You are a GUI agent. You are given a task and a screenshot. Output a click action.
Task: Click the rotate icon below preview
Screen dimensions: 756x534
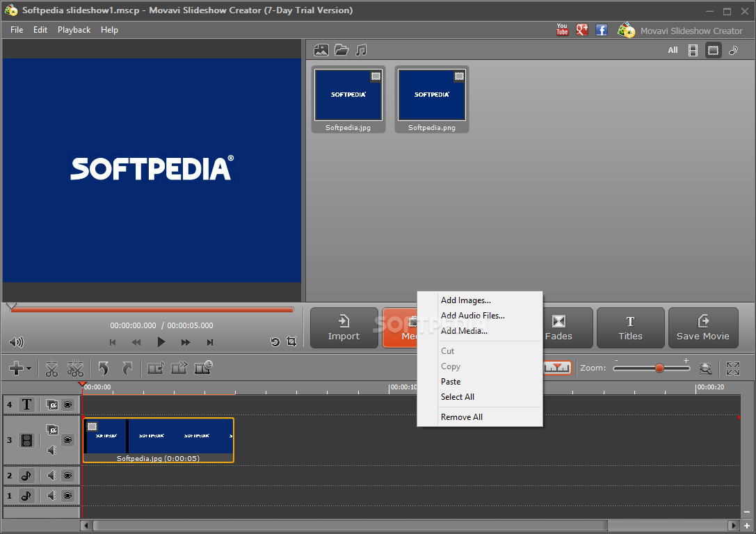click(x=275, y=342)
